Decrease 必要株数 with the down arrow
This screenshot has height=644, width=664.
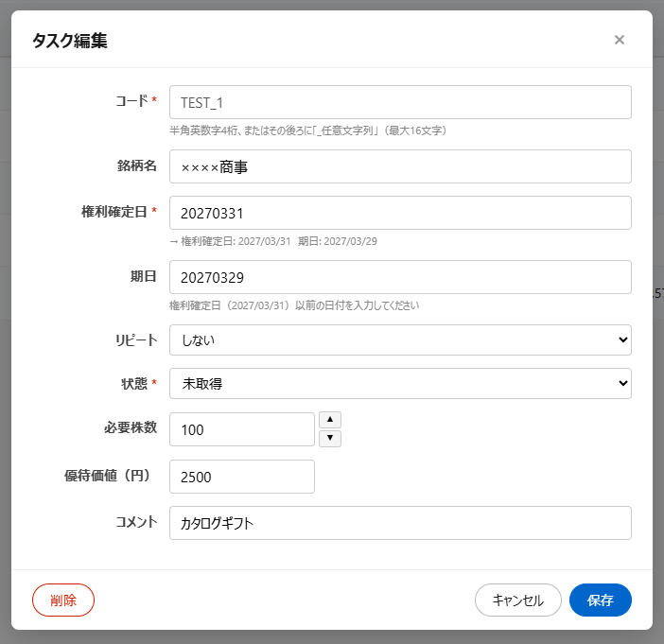330,438
